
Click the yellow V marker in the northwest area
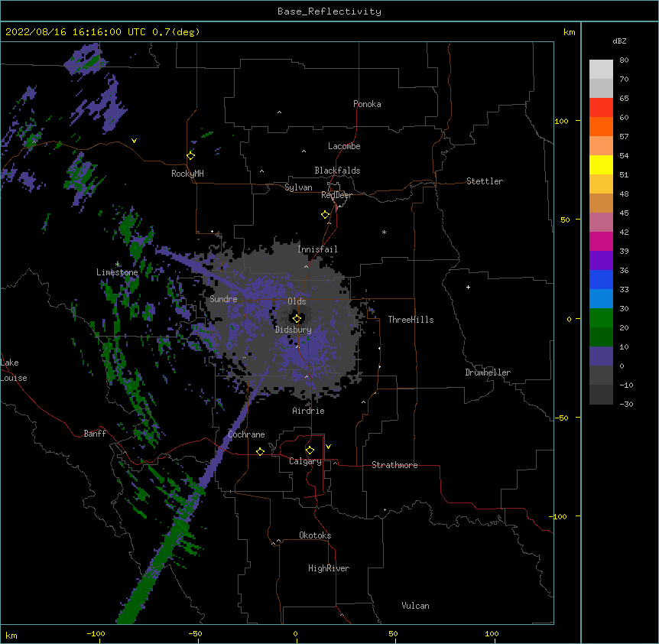[134, 141]
